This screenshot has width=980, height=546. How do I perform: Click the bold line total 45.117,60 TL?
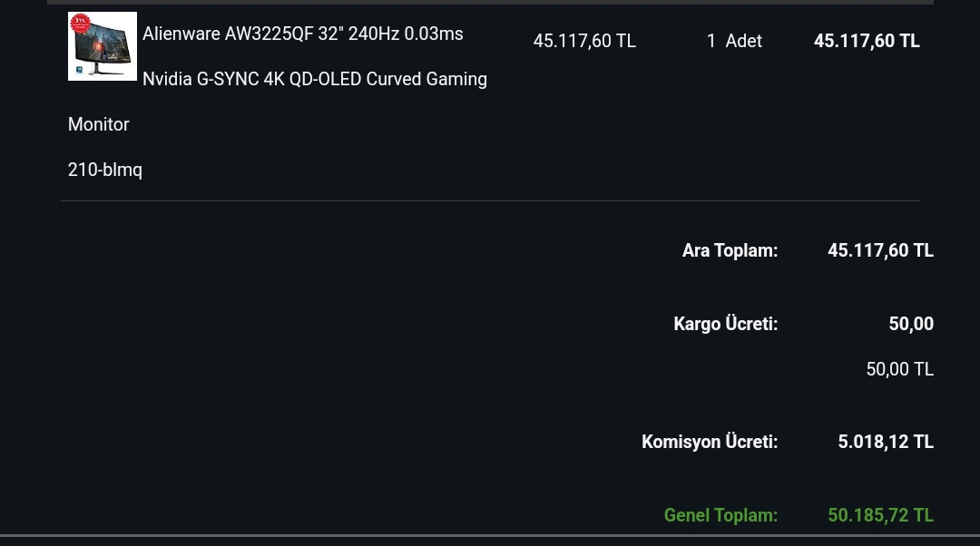pos(867,41)
